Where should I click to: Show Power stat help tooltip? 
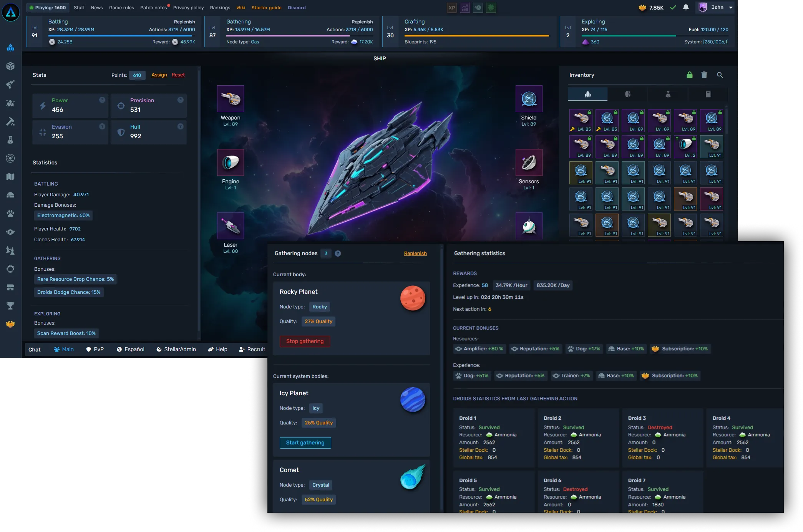point(102,100)
